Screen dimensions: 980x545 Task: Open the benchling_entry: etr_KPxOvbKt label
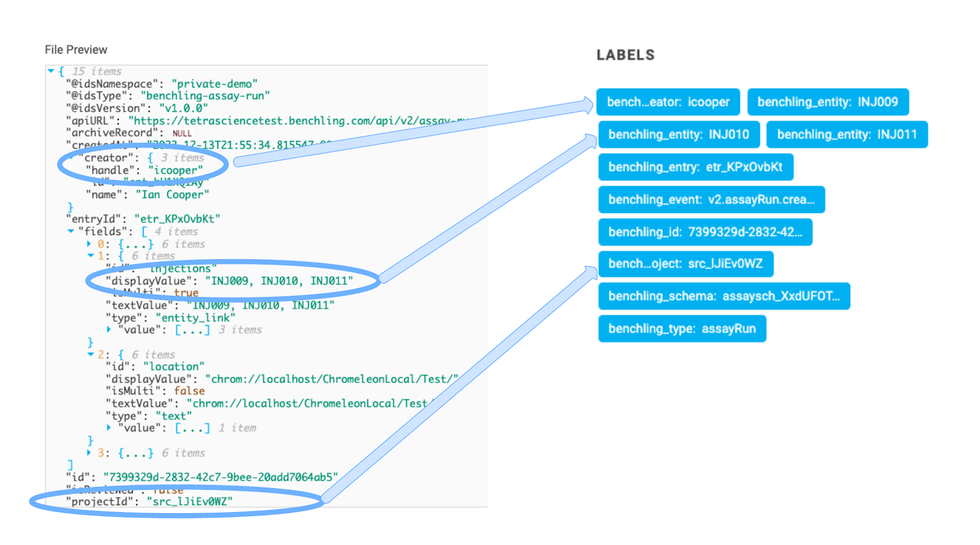[x=696, y=167]
